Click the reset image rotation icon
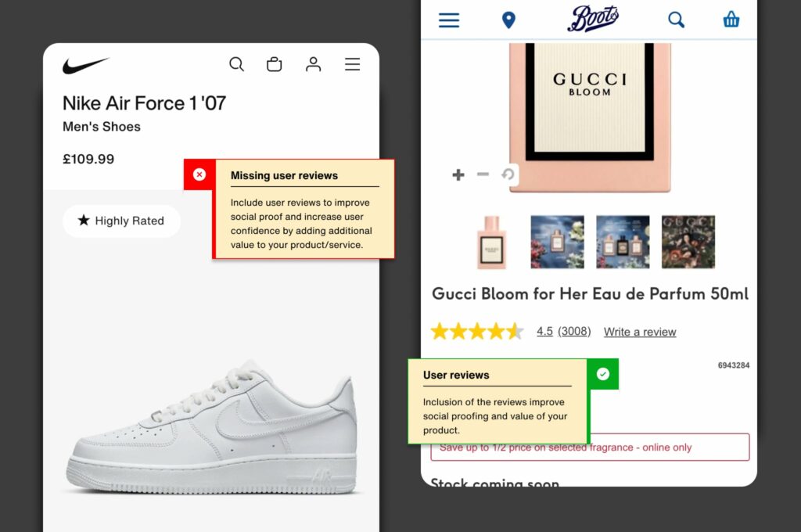This screenshot has height=532, width=801. click(x=508, y=174)
